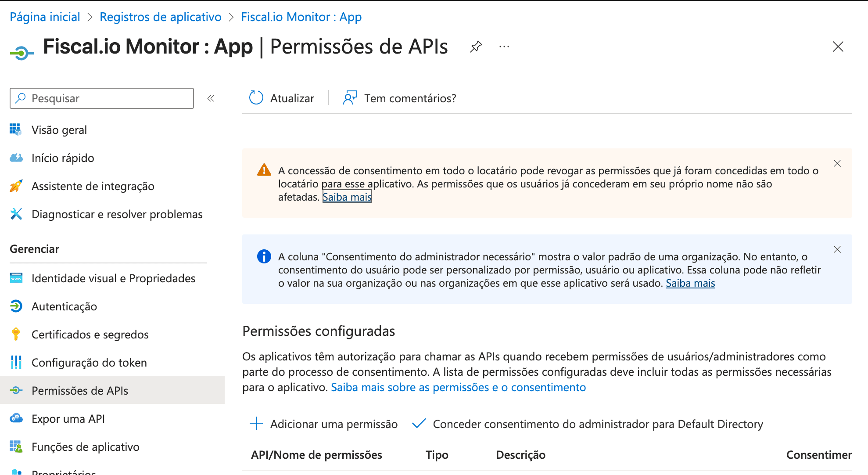Click the search magnifier icon
Screen dimensions: 868x475
click(20, 98)
